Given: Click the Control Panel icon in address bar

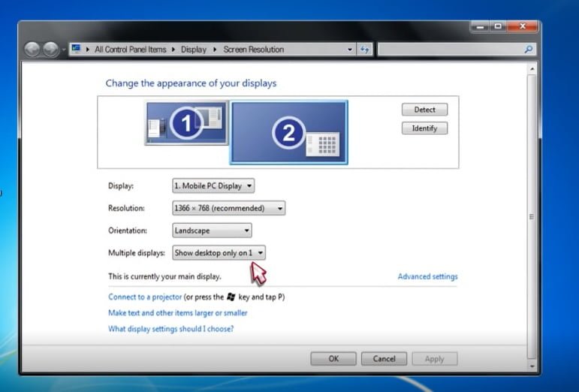Looking at the screenshot, I should point(76,49).
